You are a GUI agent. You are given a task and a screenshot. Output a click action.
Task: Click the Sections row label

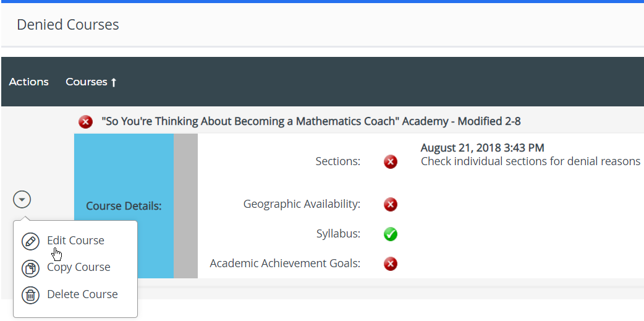[337, 161]
